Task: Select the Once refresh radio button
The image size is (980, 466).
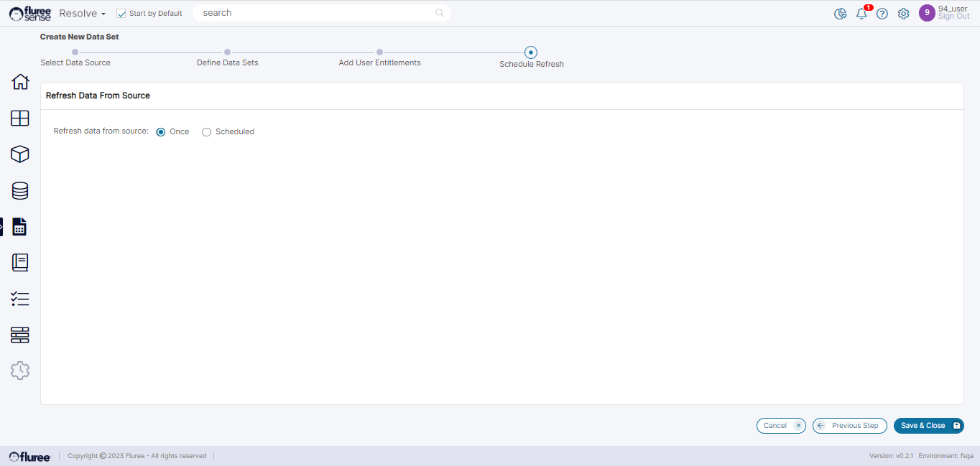Action: point(161,132)
